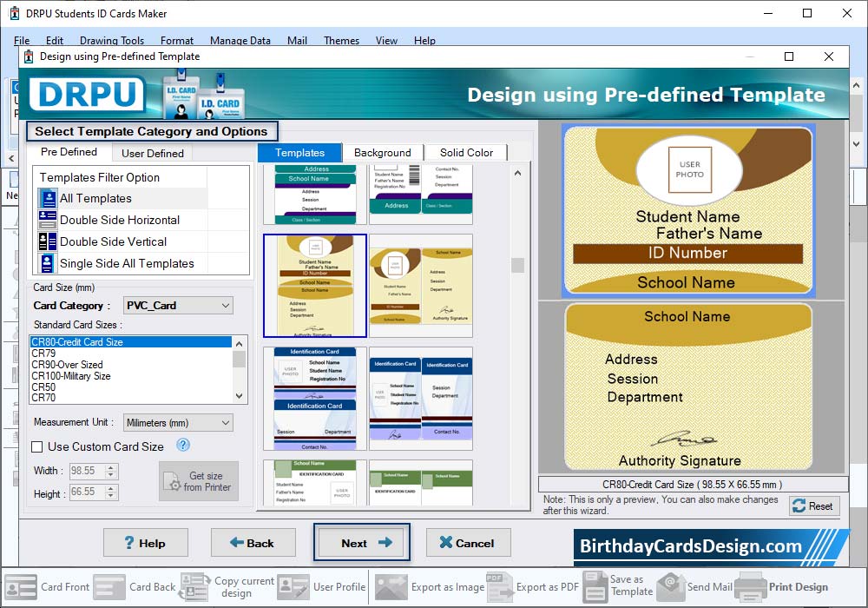Click the Cancel button
Screen dimensions: 868x608
pos(469,543)
